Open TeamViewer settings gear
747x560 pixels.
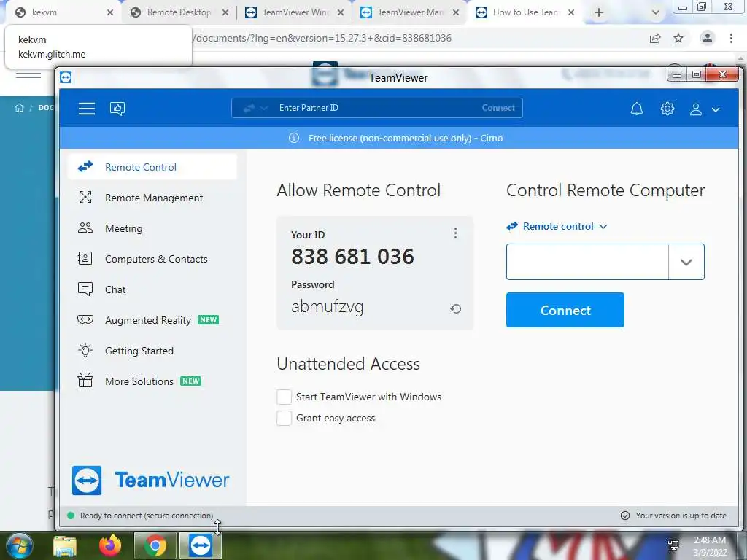667,109
